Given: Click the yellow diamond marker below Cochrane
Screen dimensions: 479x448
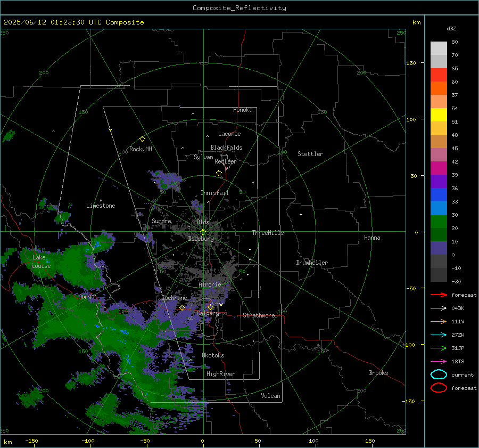Looking at the screenshot, I should tap(182, 308).
